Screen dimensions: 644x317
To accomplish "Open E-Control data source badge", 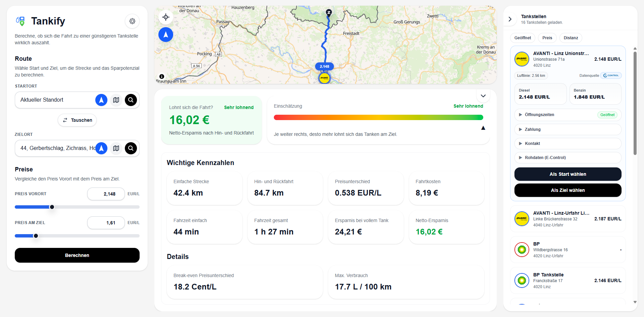I will tap(611, 75).
